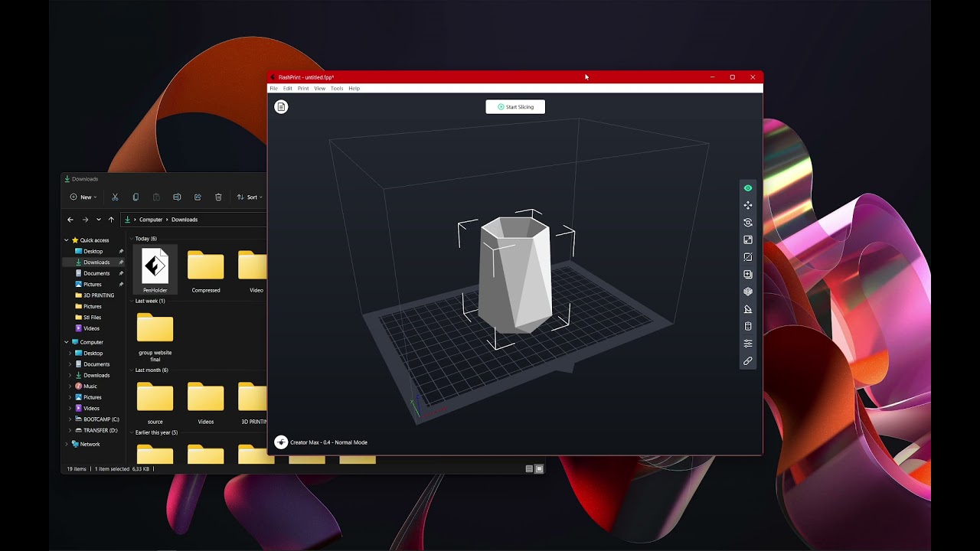Image resolution: width=980 pixels, height=551 pixels.
Task: Open the View menu in FlashPrint
Action: (320, 89)
